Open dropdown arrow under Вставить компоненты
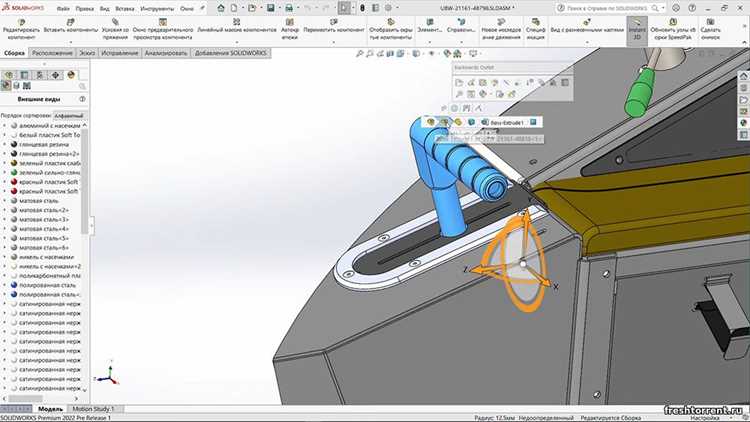Screen dimensions: 750x422 point(71,42)
